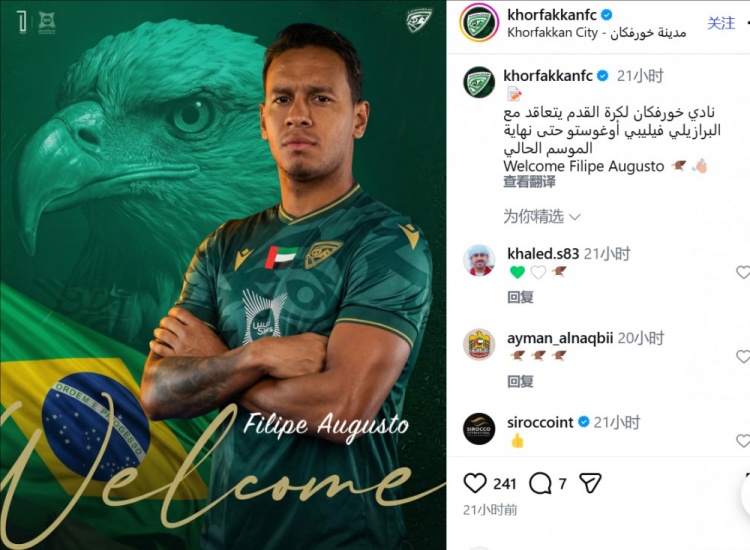Like khaled.s83's comment
Viewport: 750px width, 550px height.
[x=743, y=272]
